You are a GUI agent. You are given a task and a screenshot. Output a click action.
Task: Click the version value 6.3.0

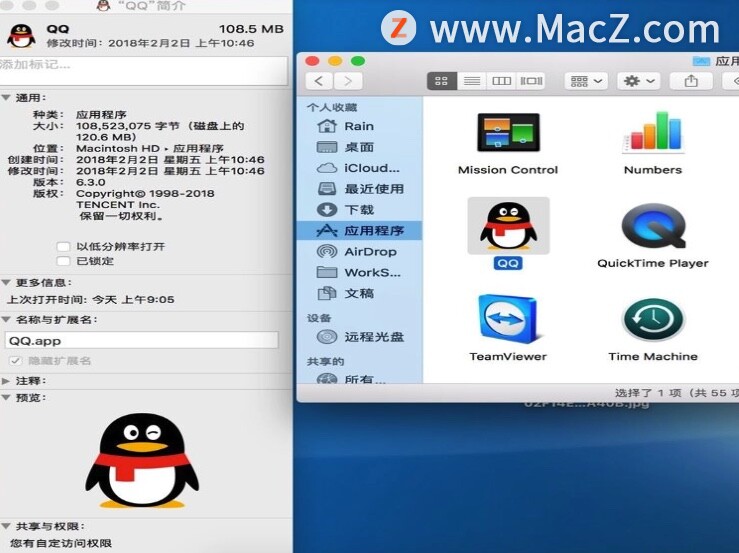(x=90, y=182)
